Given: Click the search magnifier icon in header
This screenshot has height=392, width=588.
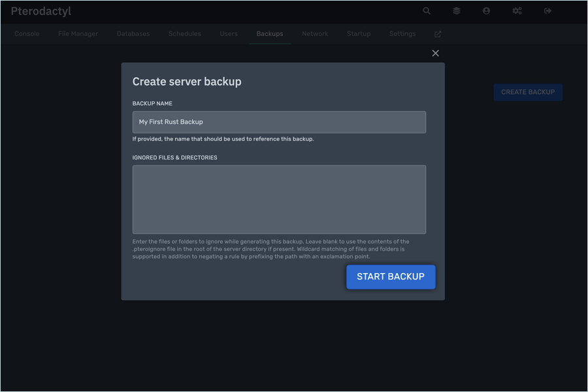Looking at the screenshot, I should 427,11.
